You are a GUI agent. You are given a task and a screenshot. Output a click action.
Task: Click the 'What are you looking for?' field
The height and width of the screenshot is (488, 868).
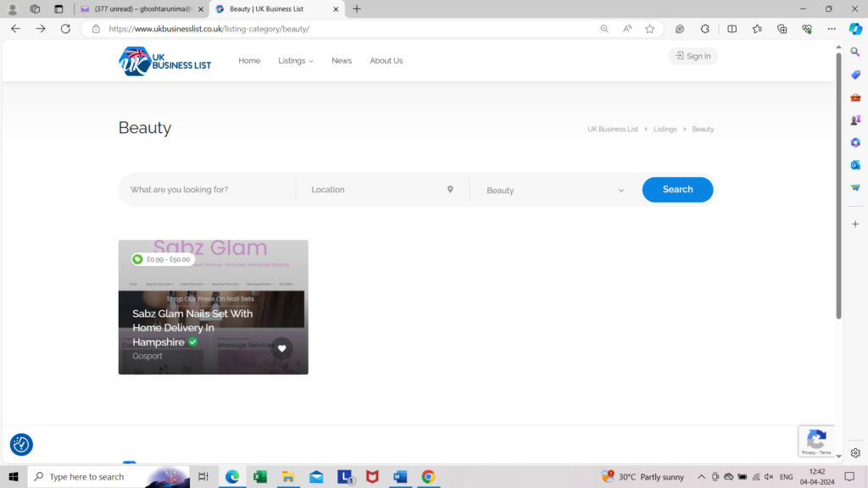208,190
